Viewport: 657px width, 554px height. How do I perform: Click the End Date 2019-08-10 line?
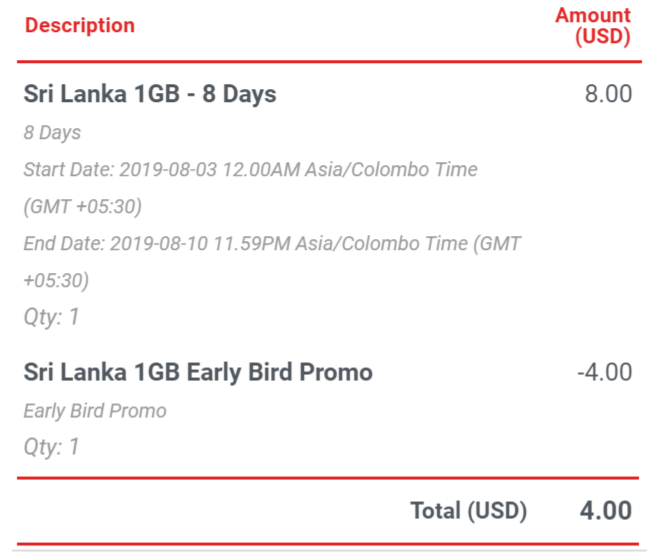pos(272,243)
